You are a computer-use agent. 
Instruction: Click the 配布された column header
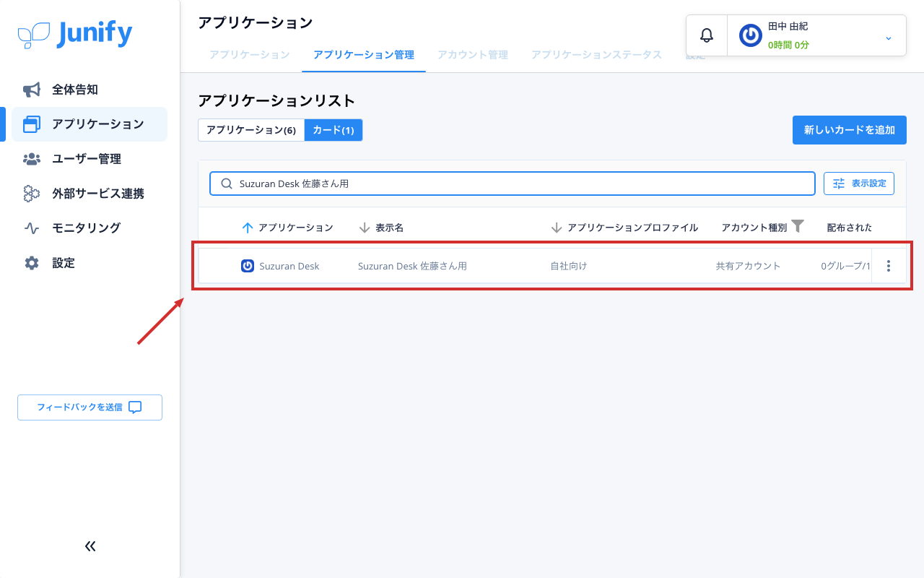[850, 228]
